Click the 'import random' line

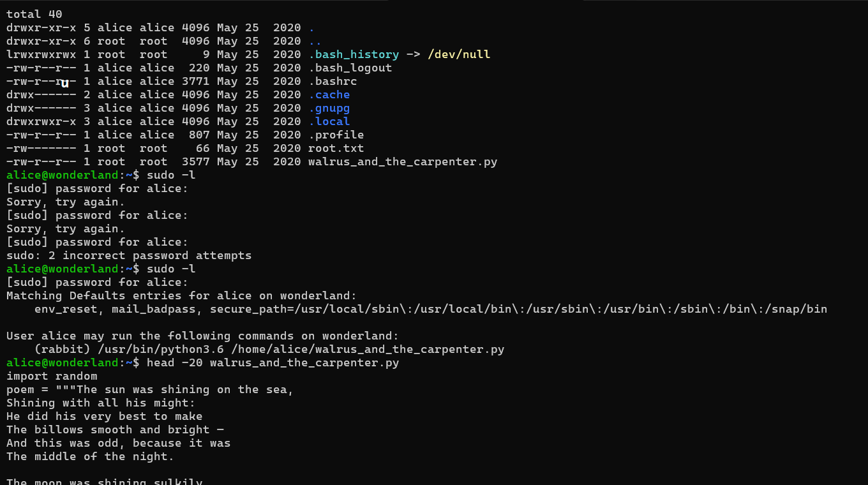click(52, 376)
